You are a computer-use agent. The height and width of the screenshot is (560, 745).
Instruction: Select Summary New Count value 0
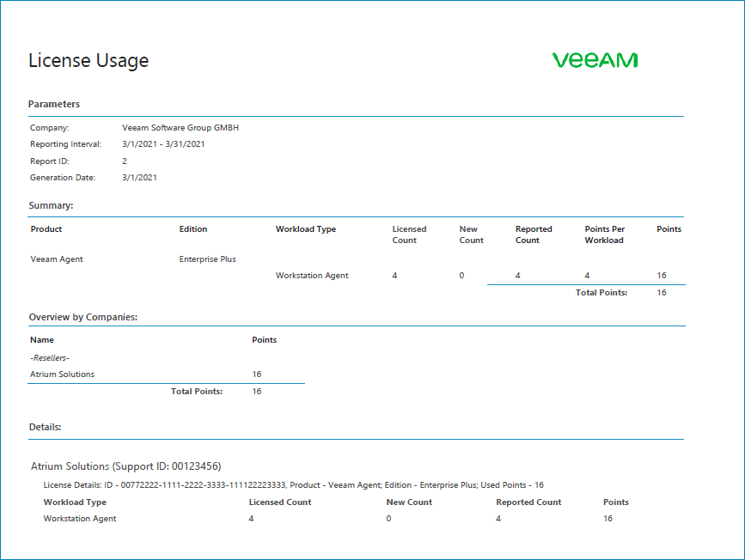click(x=461, y=276)
